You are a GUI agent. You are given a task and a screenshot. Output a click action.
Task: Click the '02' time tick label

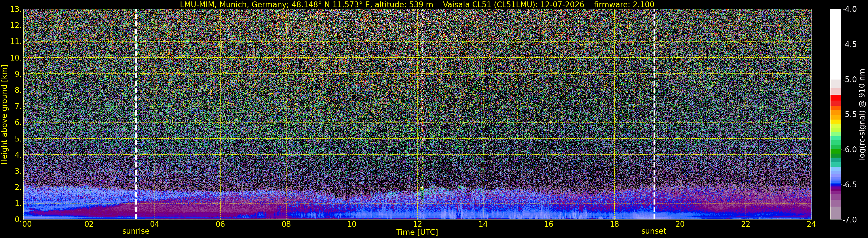(89, 224)
